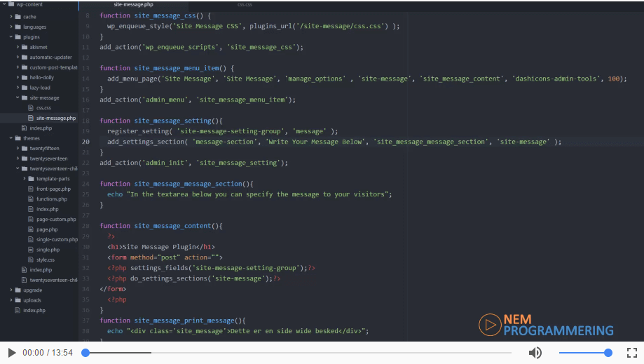Click the twentyfifteen folder icon
This screenshot has width=644, height=364.
pos(25,148)
